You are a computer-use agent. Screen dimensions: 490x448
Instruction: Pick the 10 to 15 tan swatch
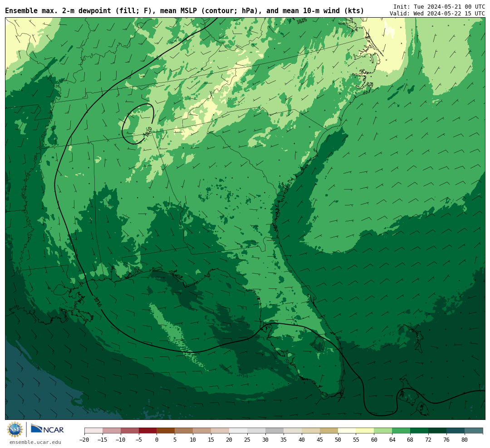click(202, 431)
